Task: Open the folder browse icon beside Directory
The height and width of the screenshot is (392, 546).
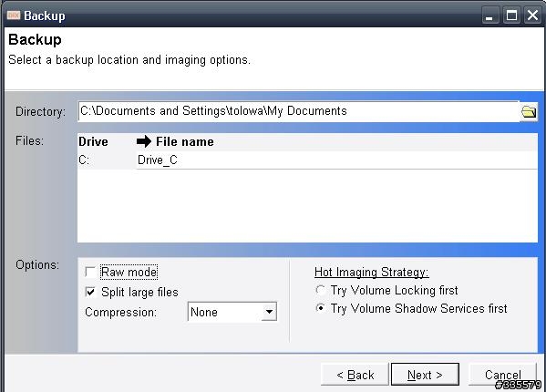Action: click(x=529, y=112)
